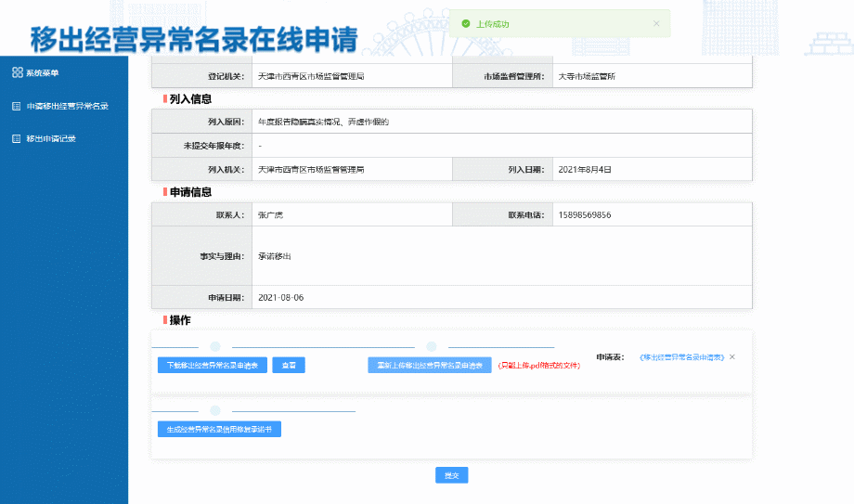Open 申请移出经营异常名录 sidebar menu
This screenshot has height=504, width=854.
[67, 106]
